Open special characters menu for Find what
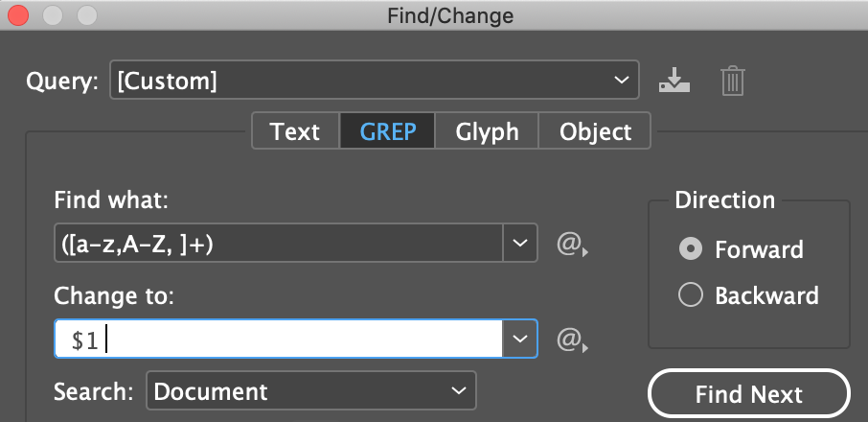Screen dimensions: 868x422 pos(571,245)
